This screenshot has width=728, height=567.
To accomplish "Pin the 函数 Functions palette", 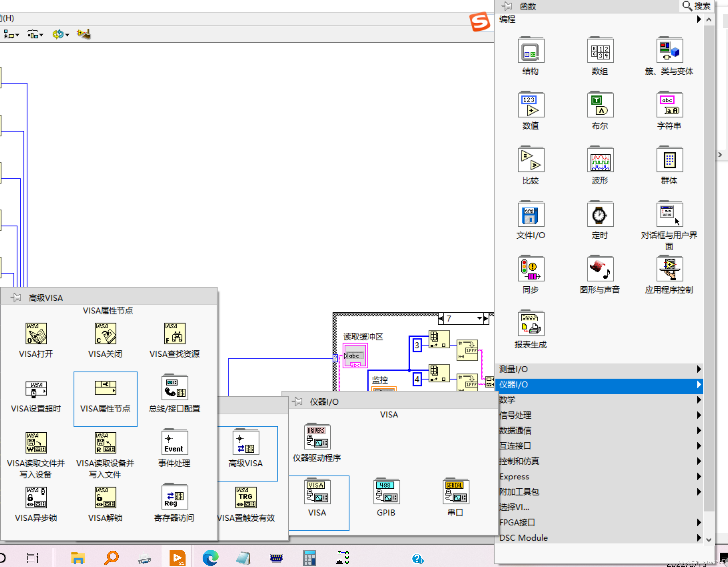I will tap(507, 6).
